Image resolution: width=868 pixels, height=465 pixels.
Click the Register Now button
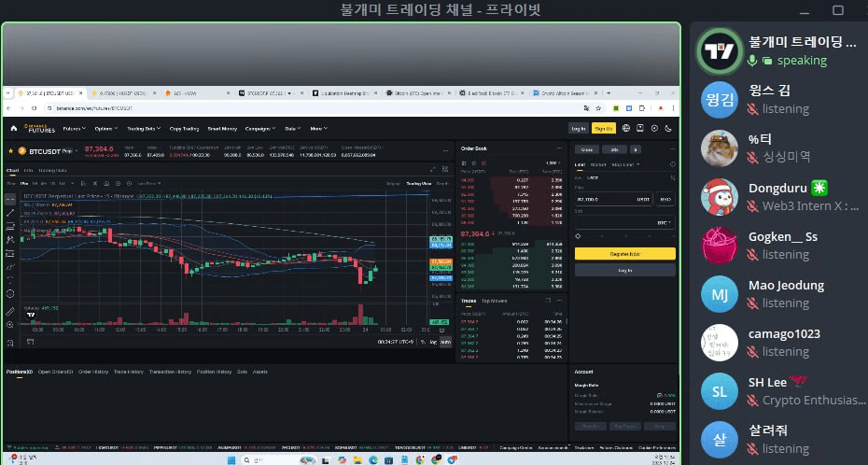coord(625,254)
